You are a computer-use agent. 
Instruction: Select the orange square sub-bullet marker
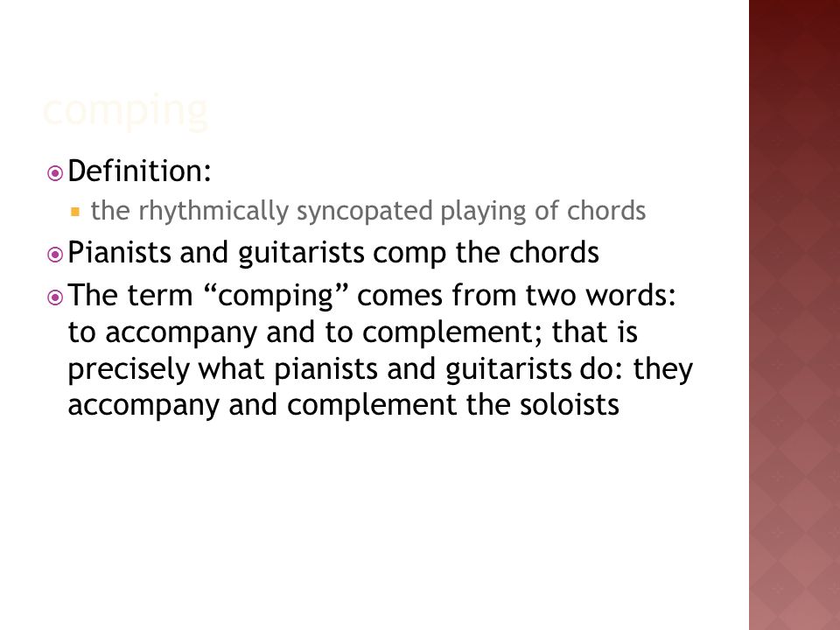tap(75, 212)
